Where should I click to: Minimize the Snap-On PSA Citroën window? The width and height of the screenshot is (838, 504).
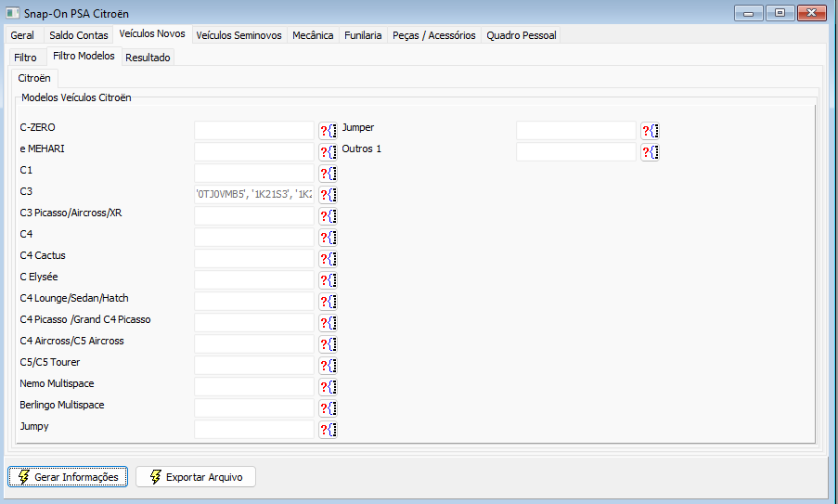click(749, 13)
